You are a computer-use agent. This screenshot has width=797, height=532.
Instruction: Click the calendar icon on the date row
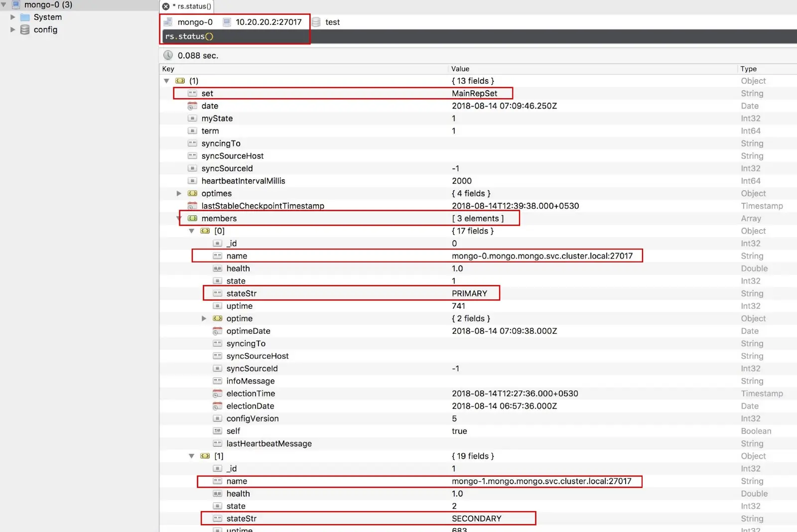(192, 106)
